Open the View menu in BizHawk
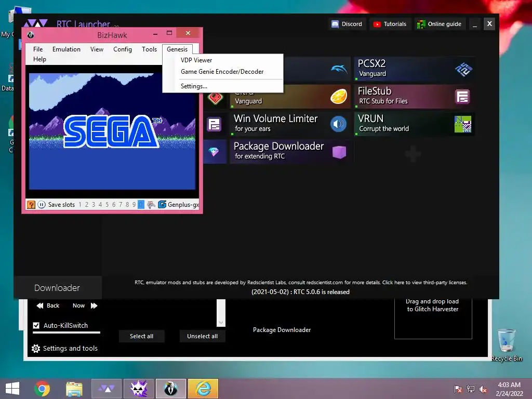 tap(97, 49)
